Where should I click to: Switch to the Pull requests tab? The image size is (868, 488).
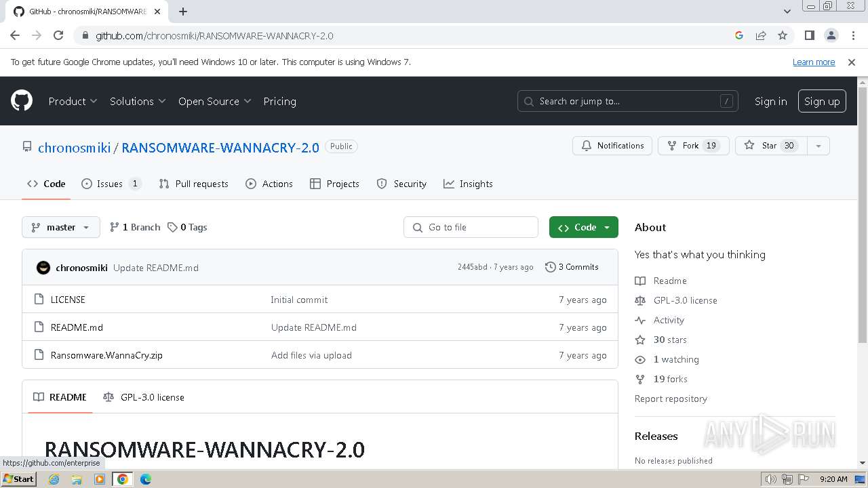[x=193, y=184]
